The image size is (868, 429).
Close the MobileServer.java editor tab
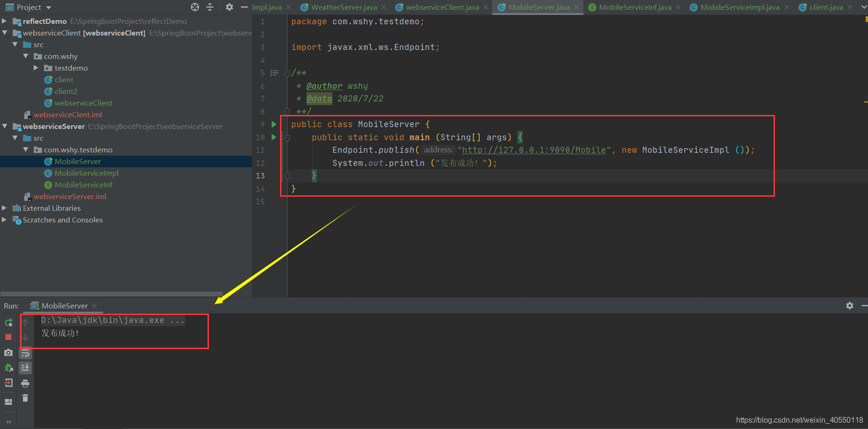point(576,7)
